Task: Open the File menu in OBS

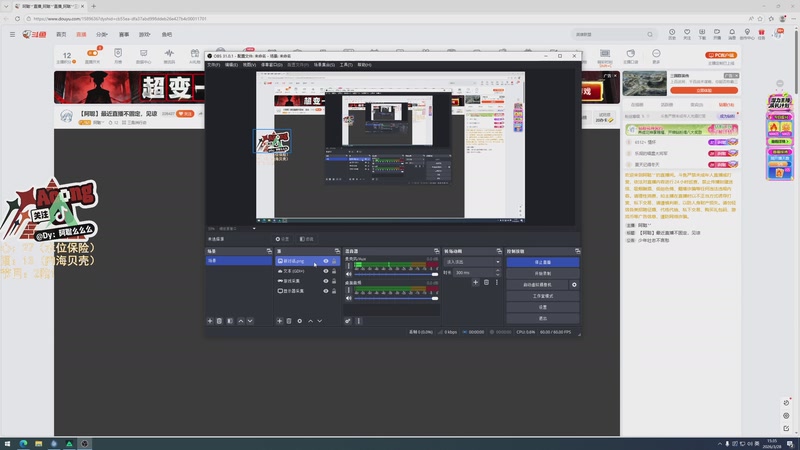Action: tap(213, 65)
